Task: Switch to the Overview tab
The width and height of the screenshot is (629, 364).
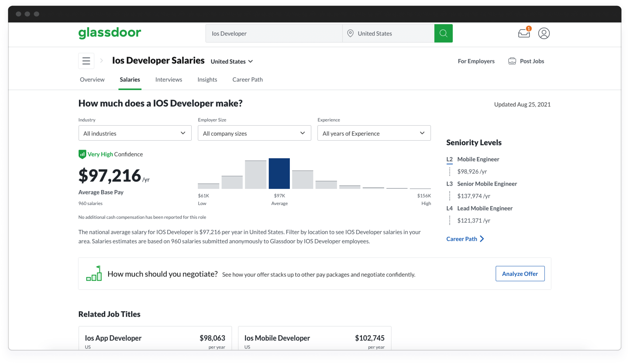Action: 92,79
